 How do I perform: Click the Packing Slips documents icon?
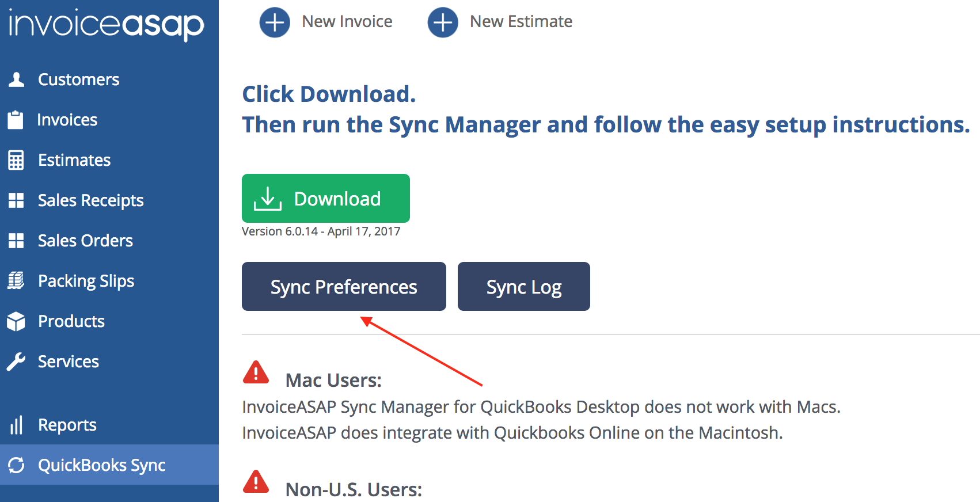[16, 281]
